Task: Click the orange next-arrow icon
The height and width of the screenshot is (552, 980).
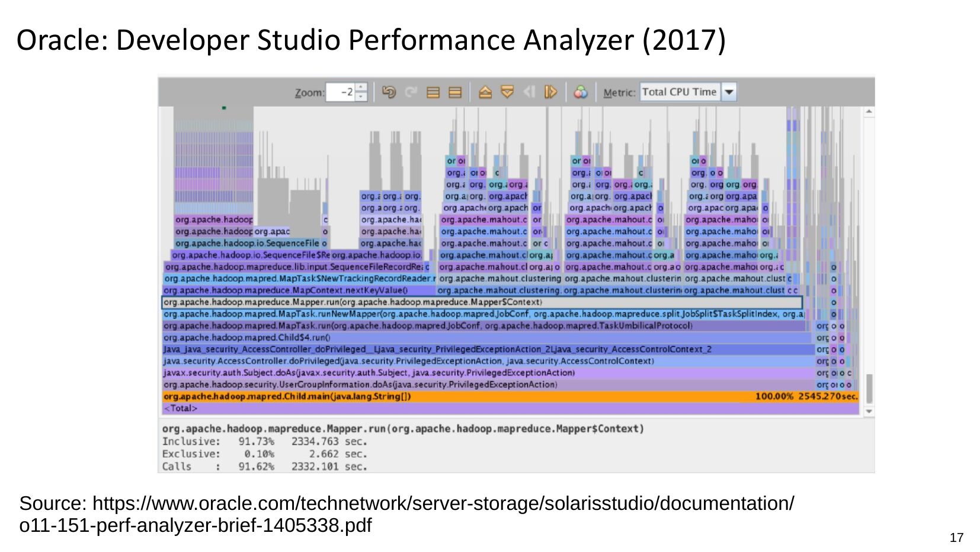Action: [550, 92]
